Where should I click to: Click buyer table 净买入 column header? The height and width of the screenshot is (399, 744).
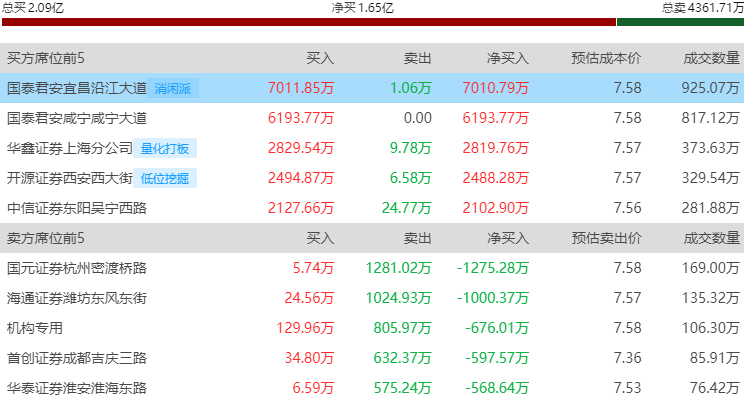(x=508, y=58)
